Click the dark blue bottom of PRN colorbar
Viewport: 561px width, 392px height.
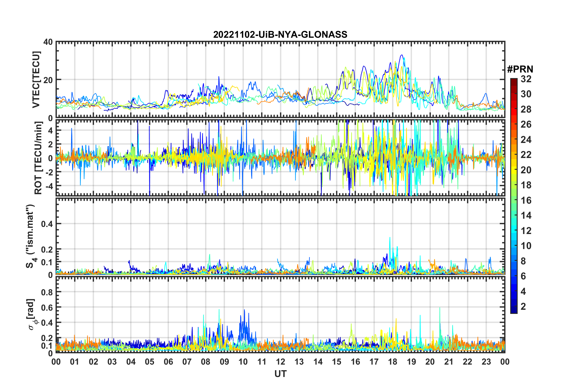point(514,309)
